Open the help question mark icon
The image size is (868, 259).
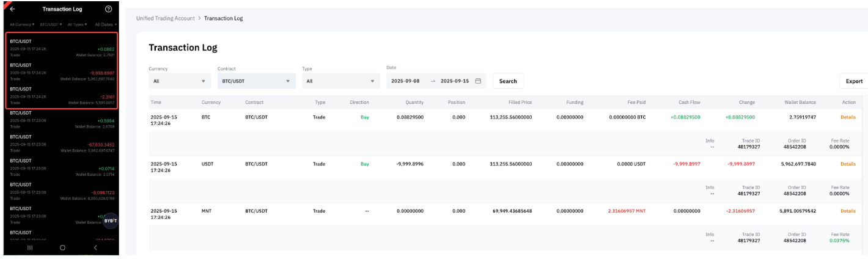pos(109,9)
